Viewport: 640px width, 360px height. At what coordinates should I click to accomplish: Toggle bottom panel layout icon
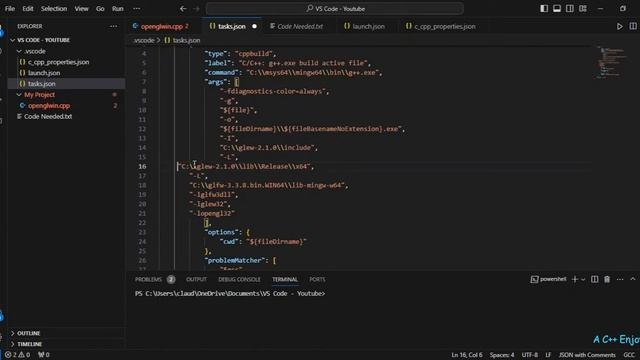557,9
